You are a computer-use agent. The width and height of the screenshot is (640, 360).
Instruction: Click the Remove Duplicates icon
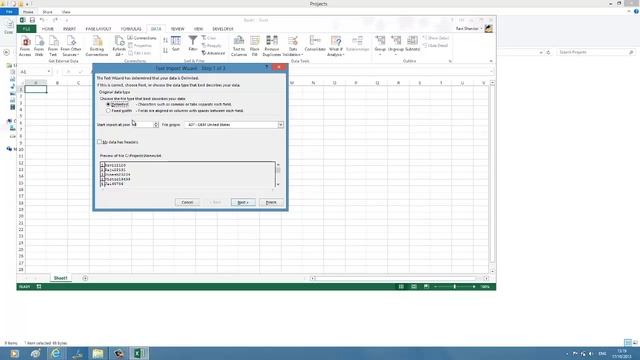(272, 46)
